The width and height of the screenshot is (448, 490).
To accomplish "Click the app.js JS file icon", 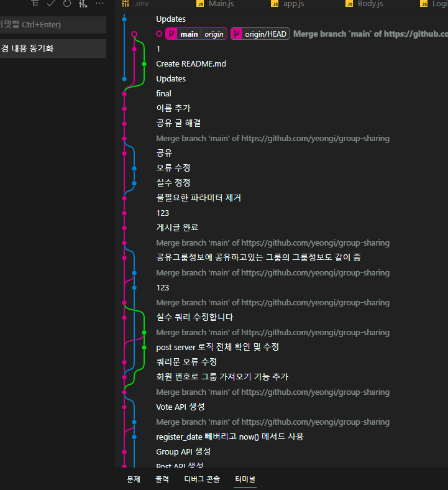I will click(x=275, y=4).
